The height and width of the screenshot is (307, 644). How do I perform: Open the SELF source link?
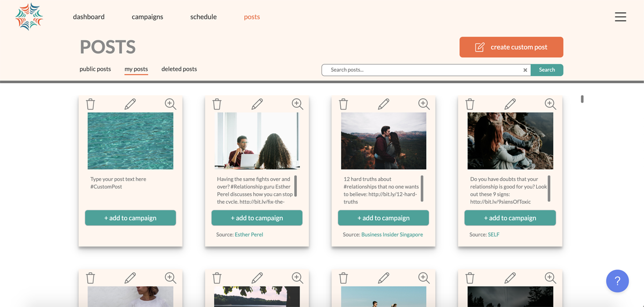494,235
